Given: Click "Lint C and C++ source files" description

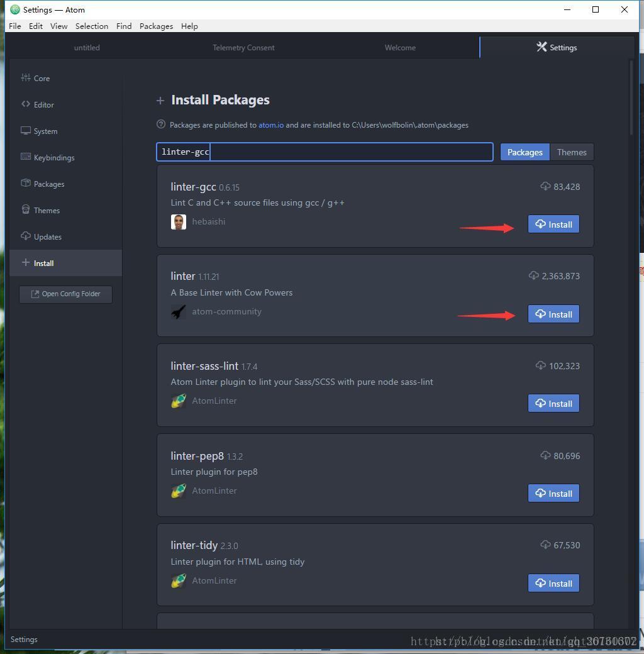Looking at the screenshot, I should click(x=257, y=202).
